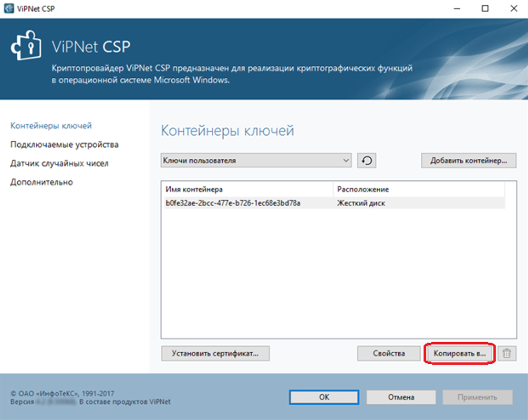Image resolution: width=528 pixels, height=420 pixels.
Task: Open Контейнеры ключей section
Action: (x=51, y=126)
